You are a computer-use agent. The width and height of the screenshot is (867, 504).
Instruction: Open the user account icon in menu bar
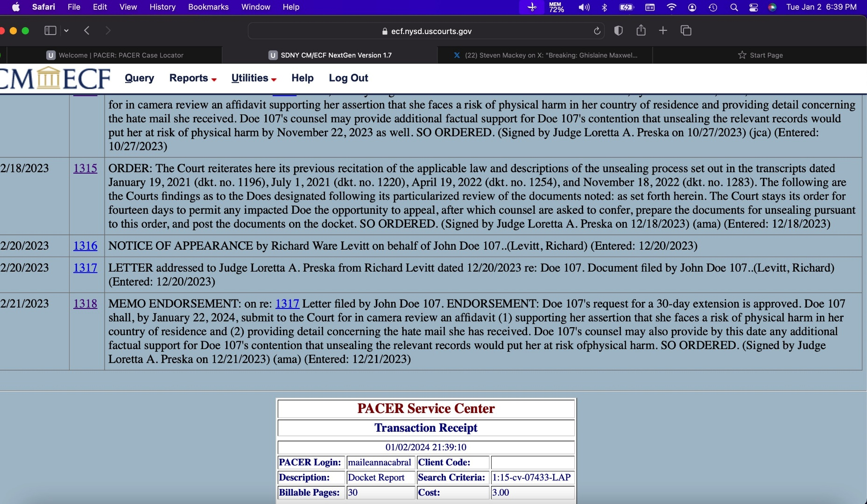[692, 7]
